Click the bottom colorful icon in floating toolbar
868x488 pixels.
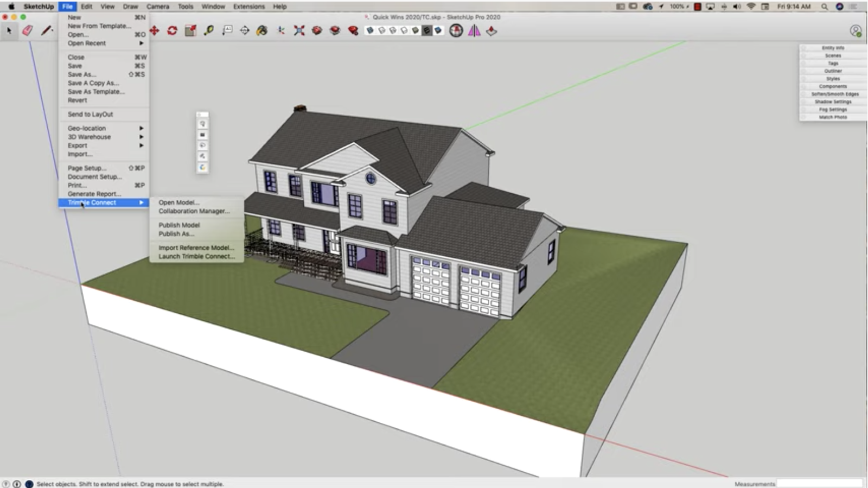coord(202,167)
